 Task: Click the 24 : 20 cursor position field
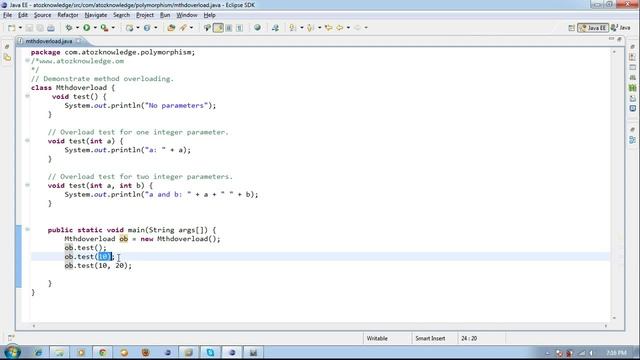(x=482, y=338)
